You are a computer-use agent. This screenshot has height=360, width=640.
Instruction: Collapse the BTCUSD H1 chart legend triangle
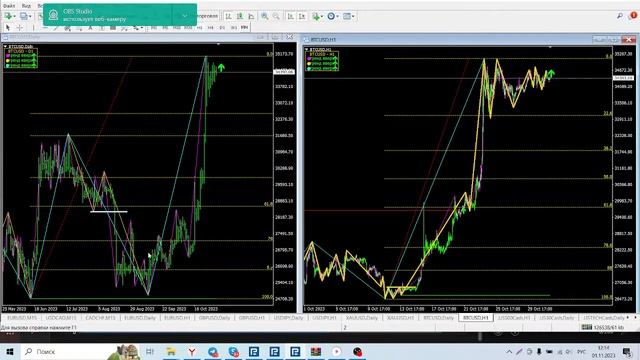point(307,49)
